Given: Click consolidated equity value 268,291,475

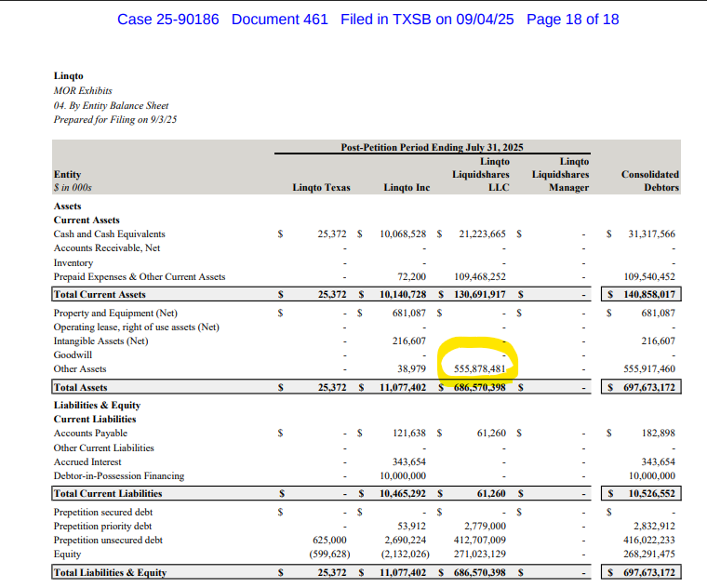Looking at the screenshot, I should 649,555.
